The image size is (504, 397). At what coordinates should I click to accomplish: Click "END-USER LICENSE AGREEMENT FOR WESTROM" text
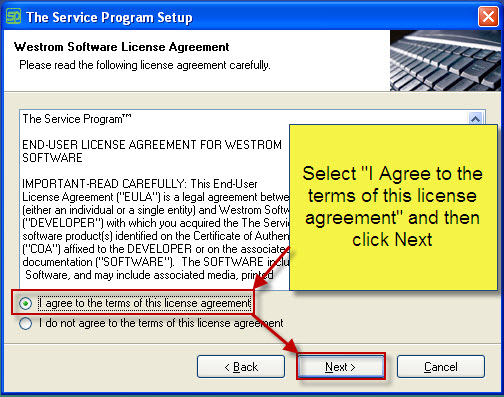[152, 145]
